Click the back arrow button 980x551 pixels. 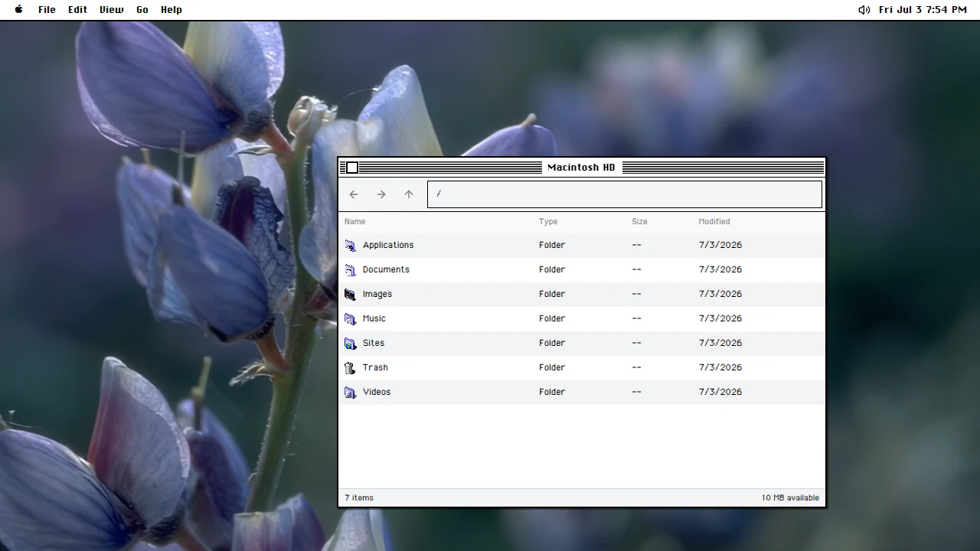tap(354, 194)
